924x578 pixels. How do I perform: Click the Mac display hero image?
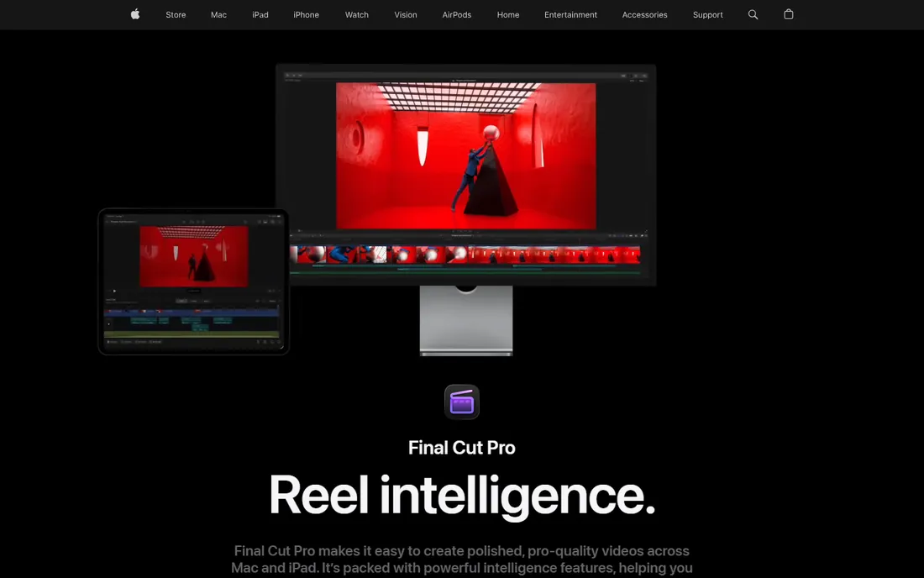pos(465,209)
